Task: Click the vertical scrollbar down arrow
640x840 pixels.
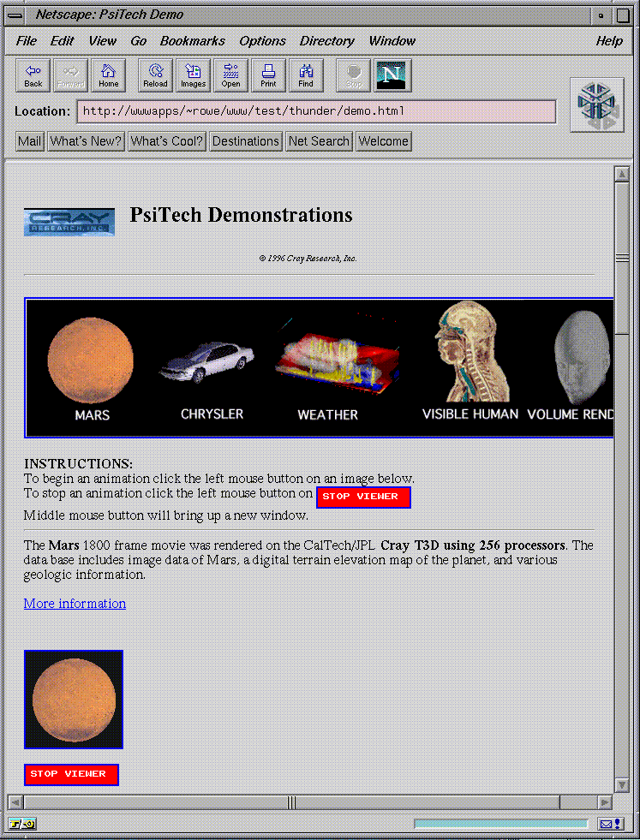Action: pos(622,785)
